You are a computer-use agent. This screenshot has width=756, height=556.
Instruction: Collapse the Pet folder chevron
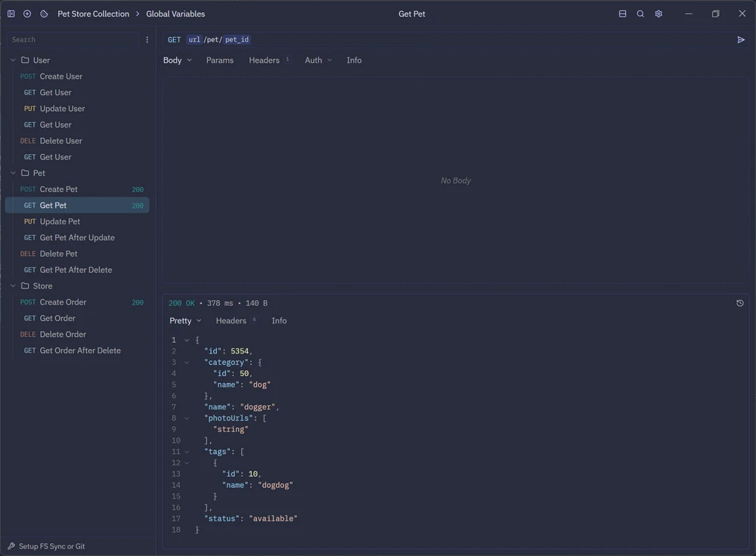(x=13, y=173)
